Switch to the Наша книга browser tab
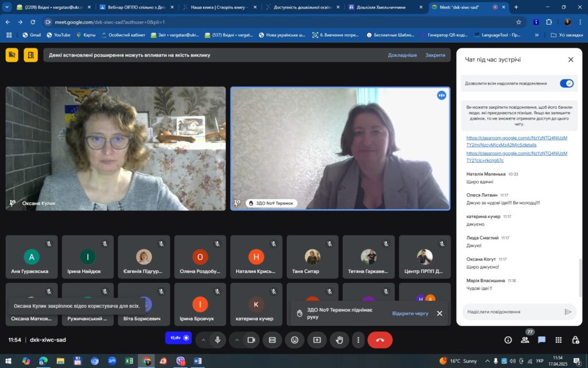The image size is (588, 368). 220,7
